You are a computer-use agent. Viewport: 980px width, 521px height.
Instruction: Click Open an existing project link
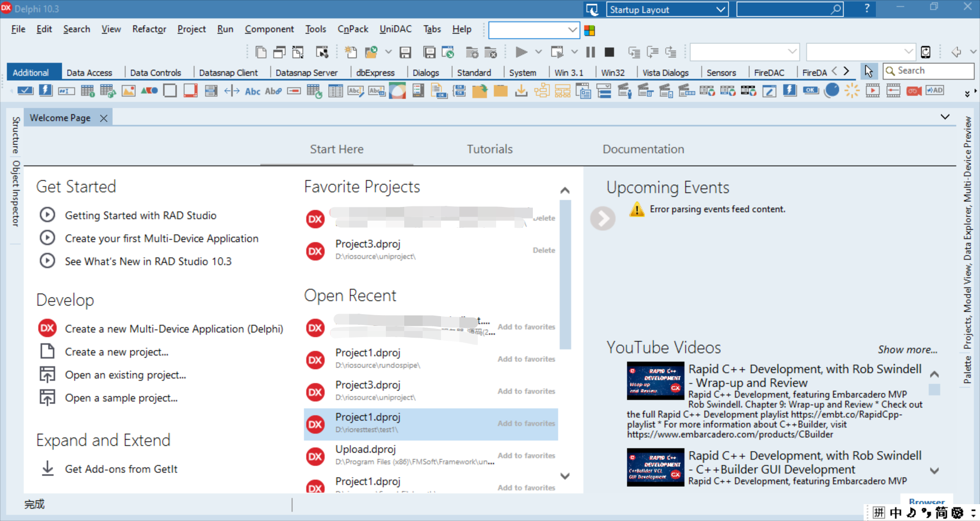pos(125,375)
